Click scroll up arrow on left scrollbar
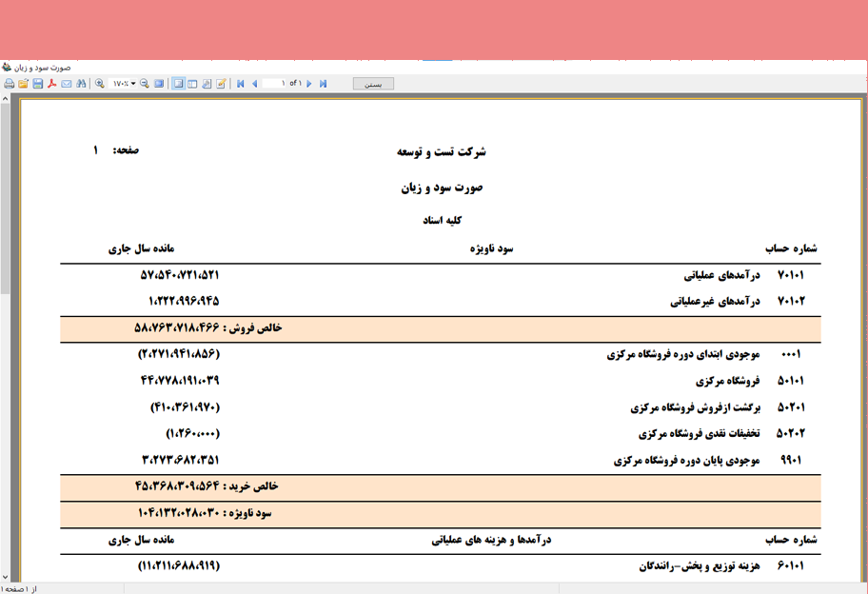The height and width of the screenshot is (594, 868). pos(5,99)
